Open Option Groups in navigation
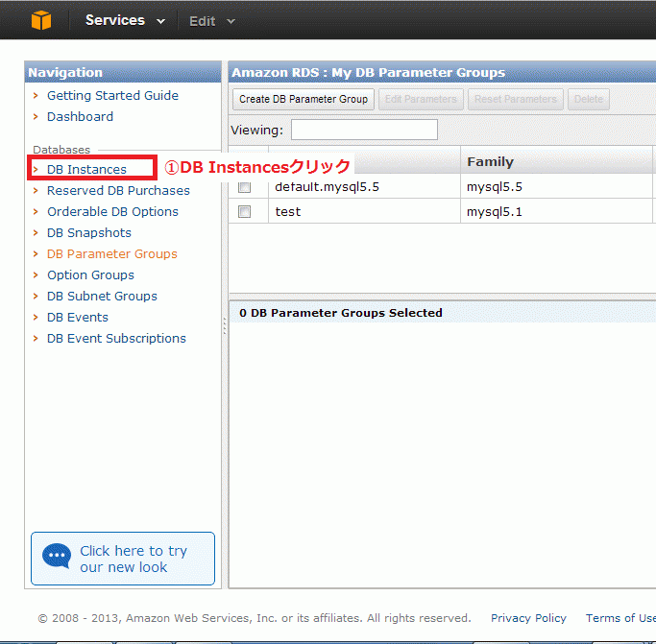 click(90, 275)
